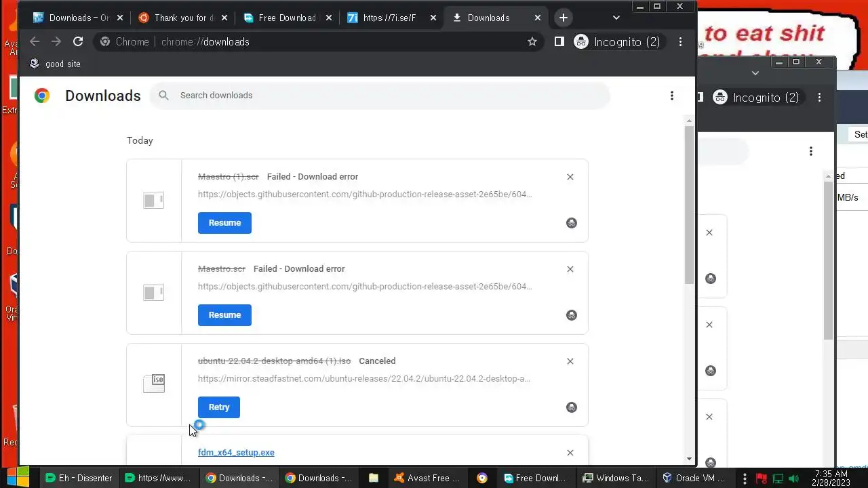Click the ubuntu iso file type icon
The height and width of the screenshot is (488, 868).
pyautogui.click(x=154, y=383)
